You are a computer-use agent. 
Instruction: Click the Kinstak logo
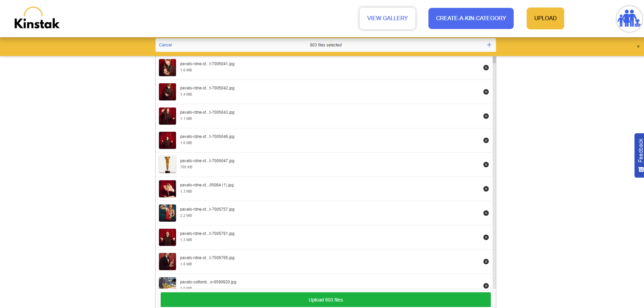point(36,19)
